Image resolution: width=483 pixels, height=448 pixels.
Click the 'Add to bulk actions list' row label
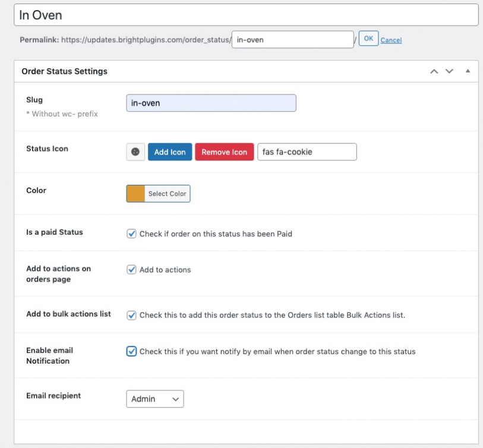tap(68, 314)
